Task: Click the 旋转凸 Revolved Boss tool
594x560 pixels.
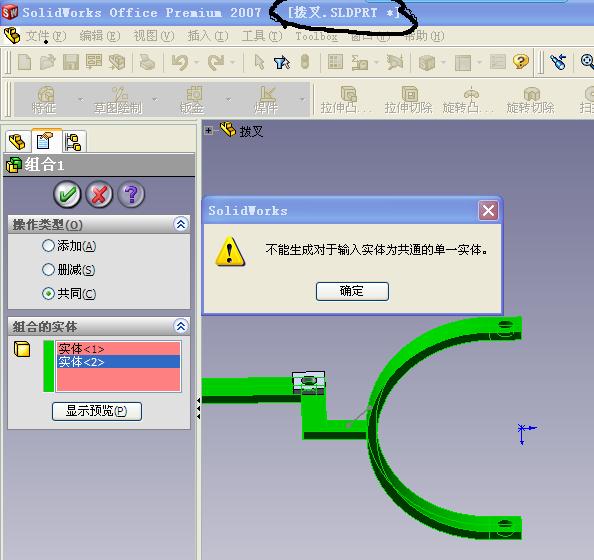Action: click(x=468, y=100)
